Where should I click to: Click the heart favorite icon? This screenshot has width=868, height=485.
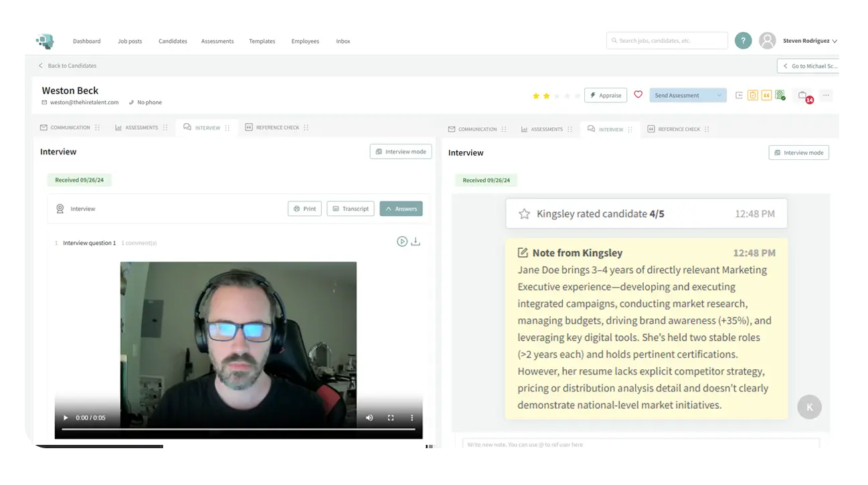coord(638,95)
